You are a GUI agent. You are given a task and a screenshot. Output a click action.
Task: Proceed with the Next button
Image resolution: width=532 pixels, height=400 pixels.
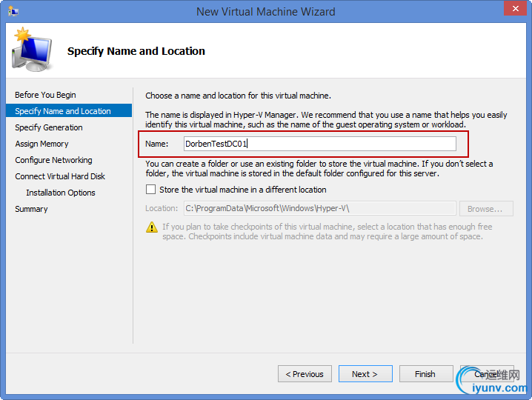click(365, 374)
